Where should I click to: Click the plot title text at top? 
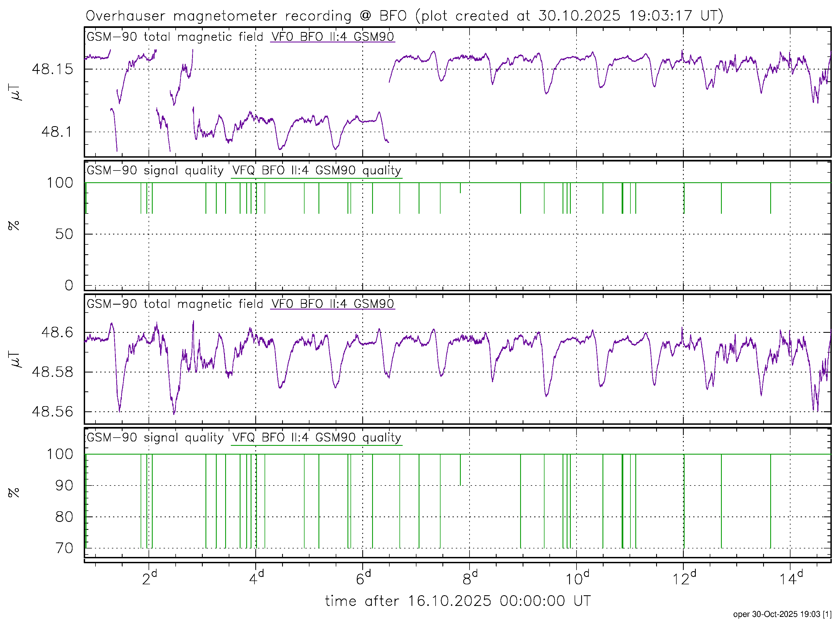404,16
